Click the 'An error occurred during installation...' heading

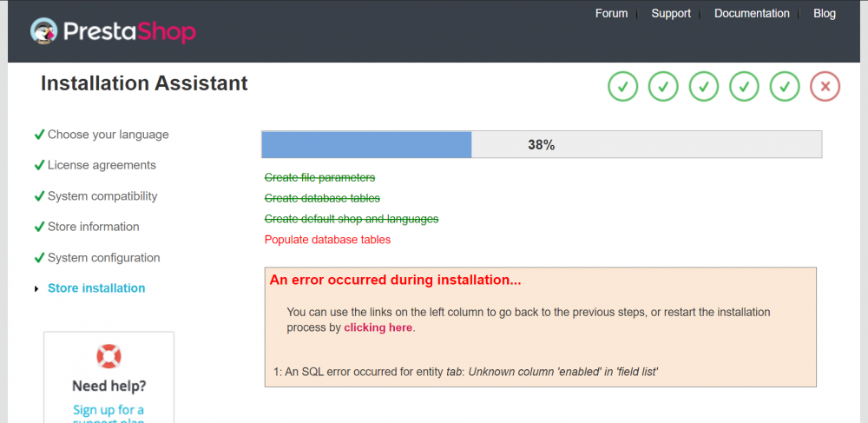point(395,281)
